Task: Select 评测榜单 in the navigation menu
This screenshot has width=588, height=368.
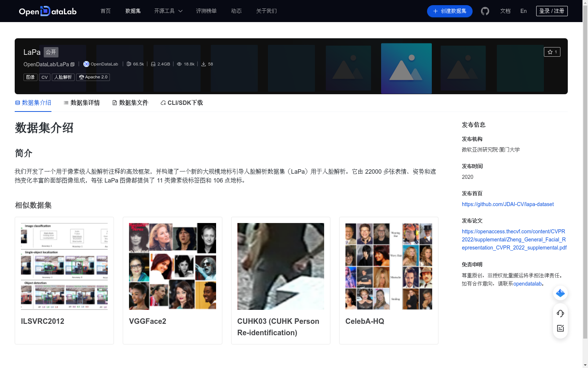Action: (206, 11)
